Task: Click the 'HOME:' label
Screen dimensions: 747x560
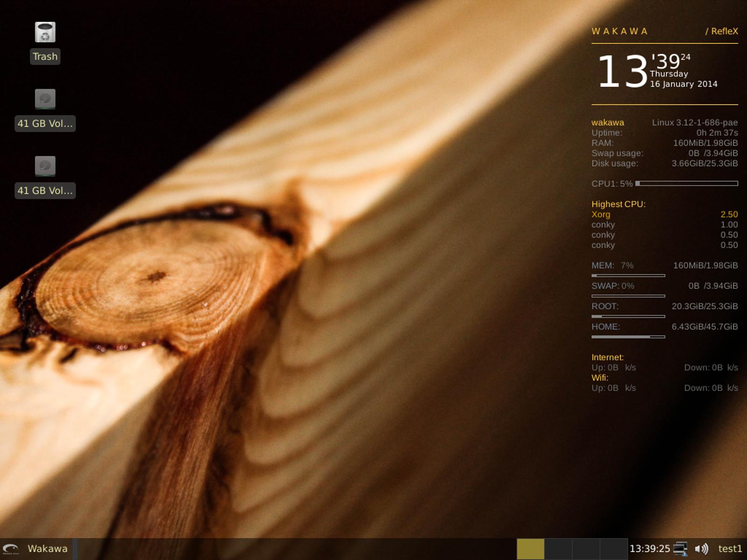Action: (x=606, y=327)
